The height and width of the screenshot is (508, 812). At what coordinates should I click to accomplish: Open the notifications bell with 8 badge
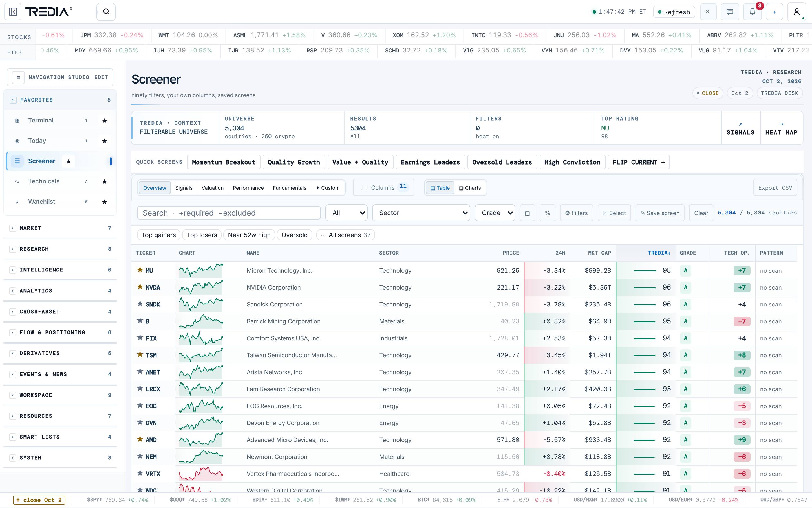pyautogui.click(x=753, y=12)
